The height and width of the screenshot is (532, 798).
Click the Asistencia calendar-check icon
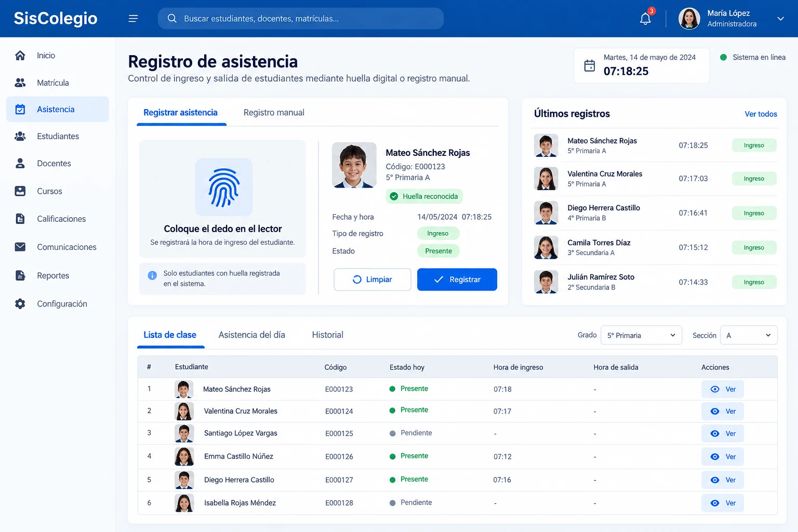(20, 109)
